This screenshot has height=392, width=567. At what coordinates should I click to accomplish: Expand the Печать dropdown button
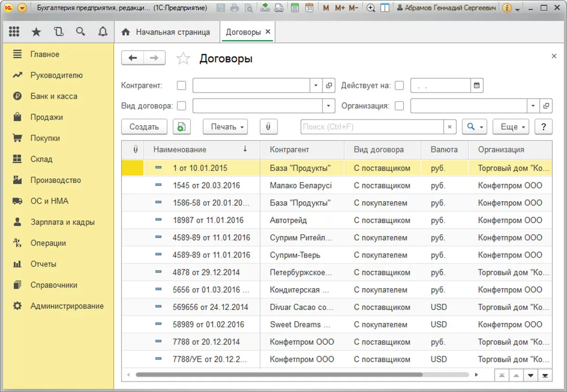click(225, 127)
